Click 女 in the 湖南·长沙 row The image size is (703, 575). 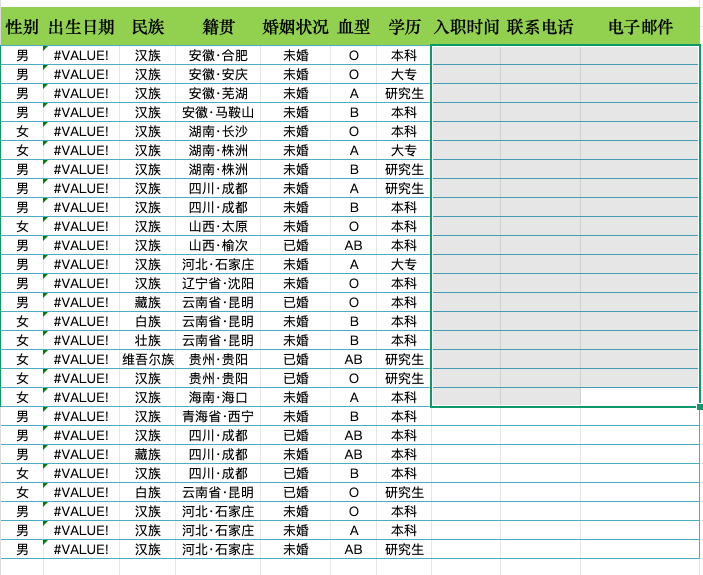[x=22, y=131]
